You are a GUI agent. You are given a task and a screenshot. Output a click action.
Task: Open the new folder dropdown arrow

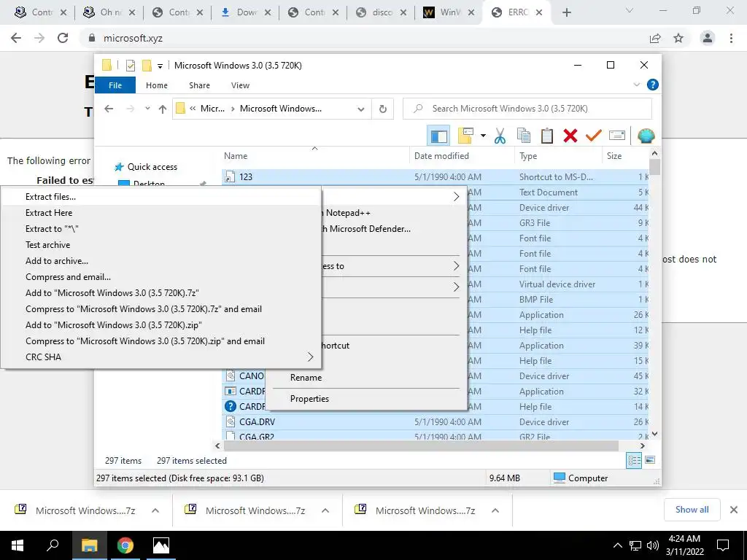[483, 136]
